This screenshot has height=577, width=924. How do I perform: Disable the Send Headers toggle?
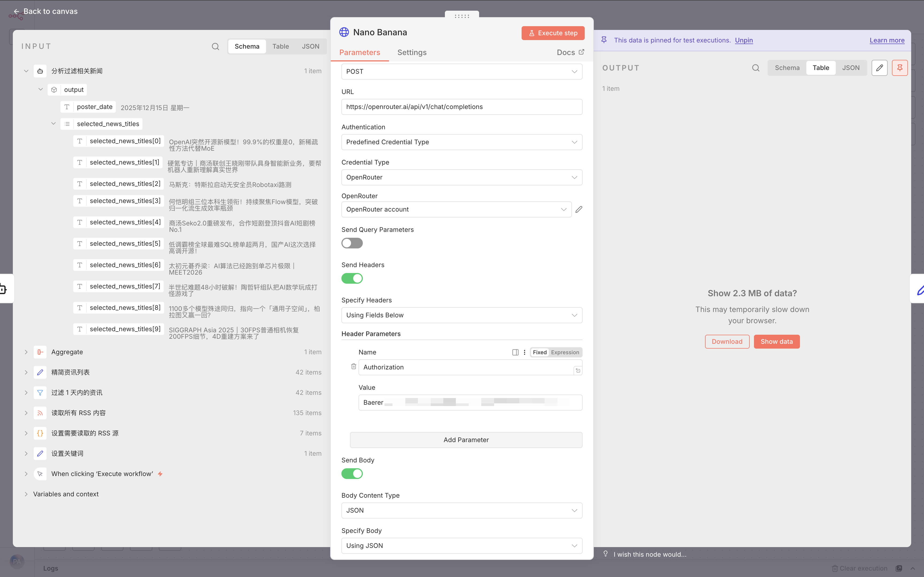point(352,278)
